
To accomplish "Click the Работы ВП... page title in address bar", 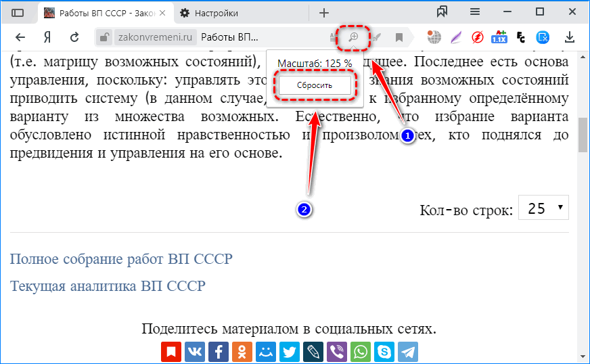I will coord(229,37).
